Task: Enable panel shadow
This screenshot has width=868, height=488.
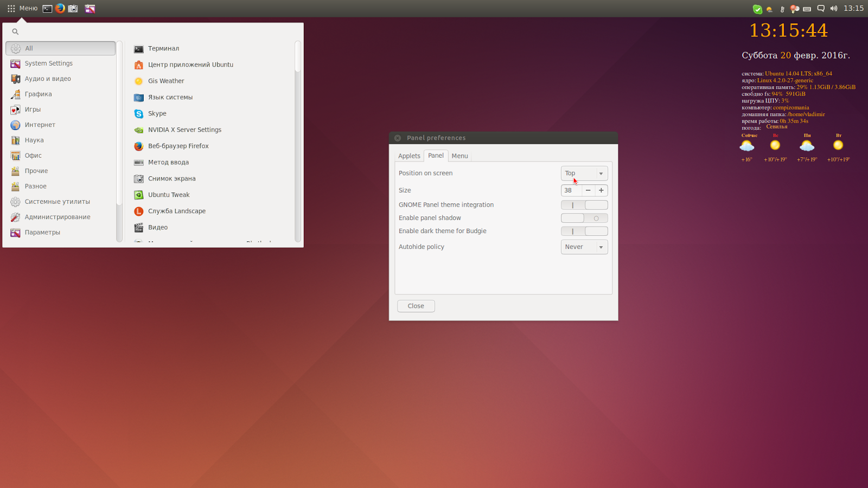Action: (x=584, y=217)
